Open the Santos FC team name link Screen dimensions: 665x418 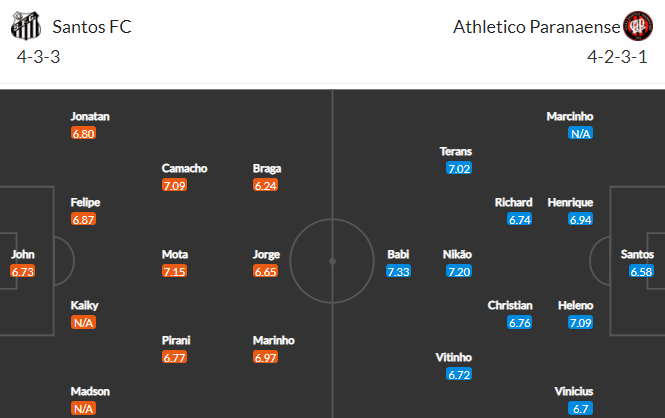pyautogui.click(x=92, y=27)
